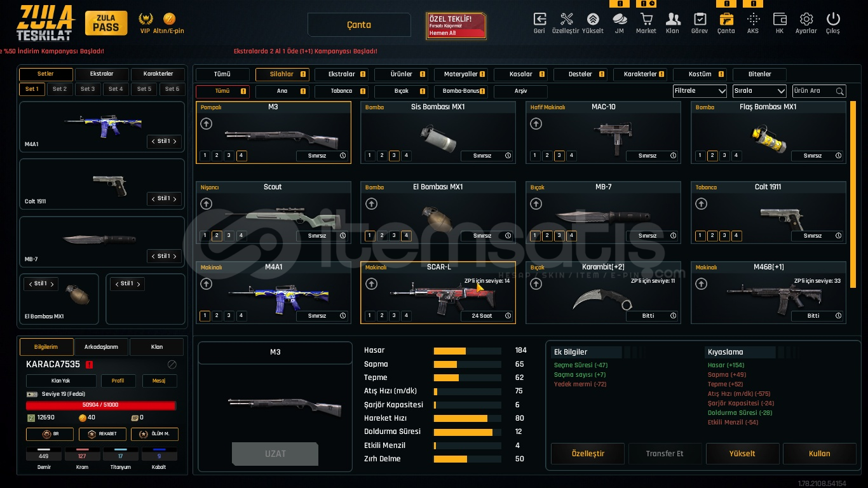868x488 pixels.
Task: Open the Görev checklist icon
Action: coord(700,19)
